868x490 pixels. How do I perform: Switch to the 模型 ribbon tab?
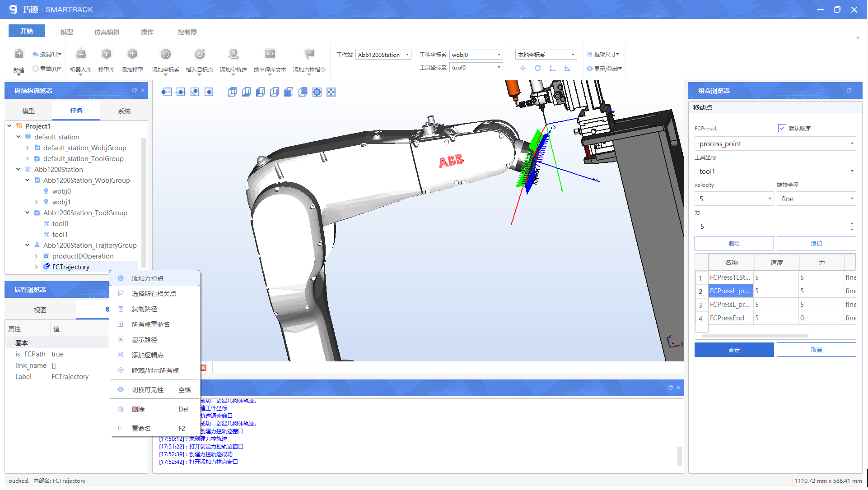point(66,32)
